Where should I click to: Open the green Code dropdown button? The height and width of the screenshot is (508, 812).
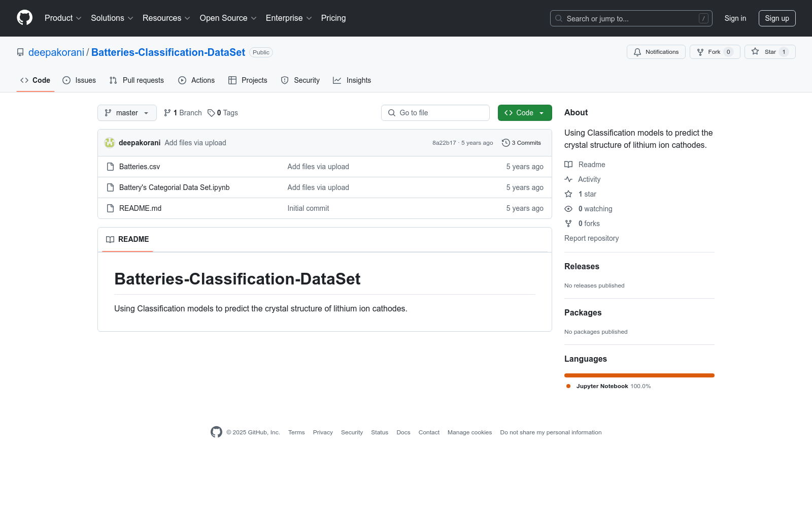point(525,113)
